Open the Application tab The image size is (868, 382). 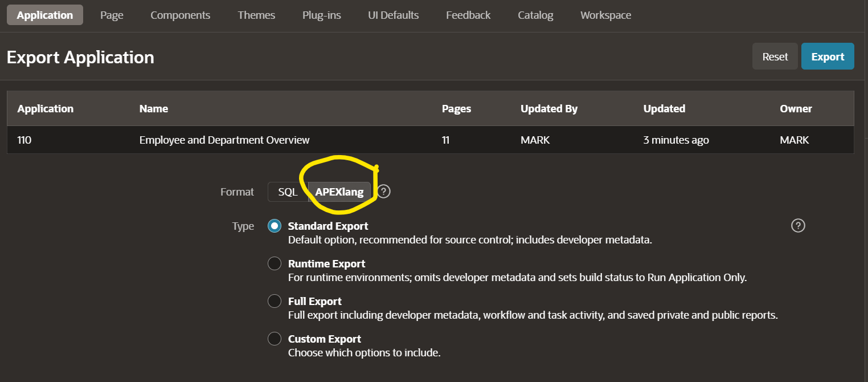pyautogui.click(x=45, y=15)
